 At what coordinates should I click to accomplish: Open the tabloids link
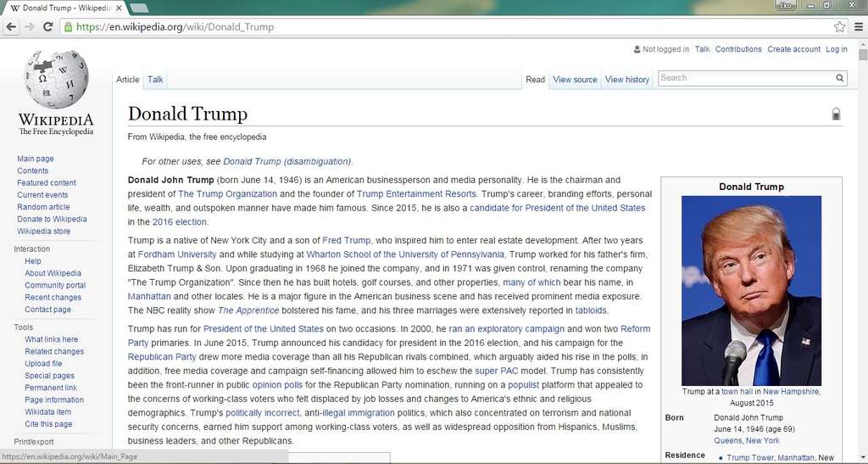[591, 310]
